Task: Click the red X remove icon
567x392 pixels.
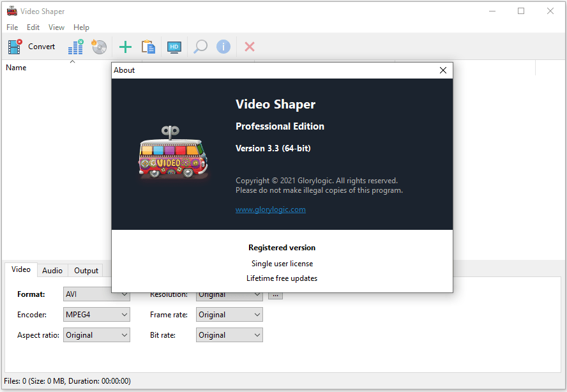Action: pyautogui.click(x=250, y=47)
